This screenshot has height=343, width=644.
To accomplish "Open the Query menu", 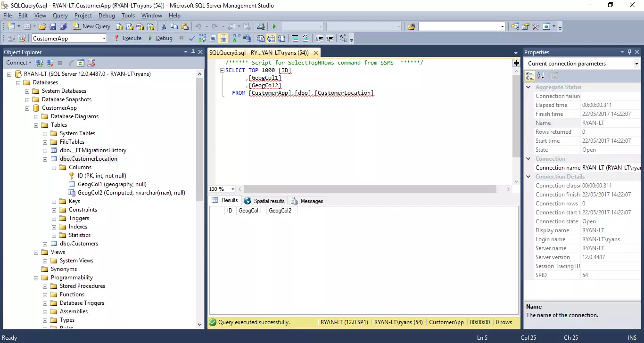I will pos(60,16).
